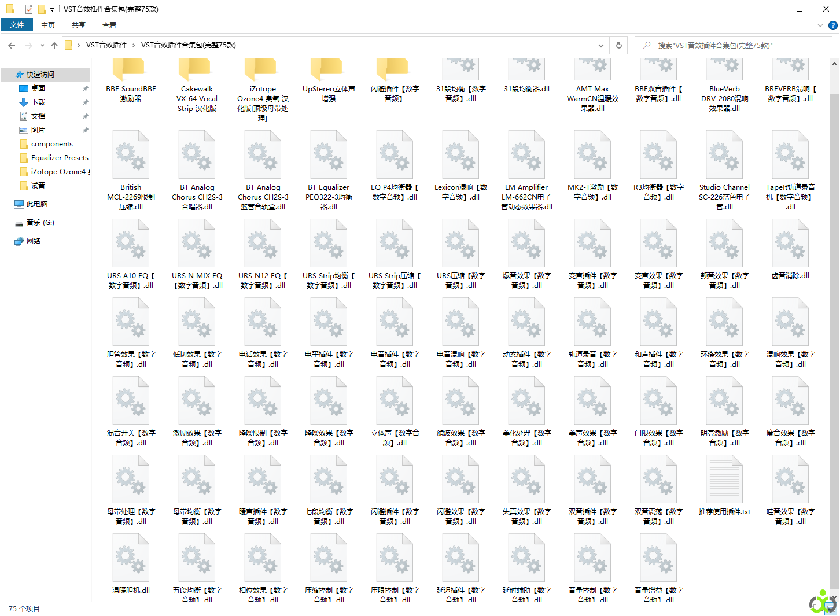This screenshot has height=616, width=840.
Task: Open the Help question mark button
Action: [833, 25]
